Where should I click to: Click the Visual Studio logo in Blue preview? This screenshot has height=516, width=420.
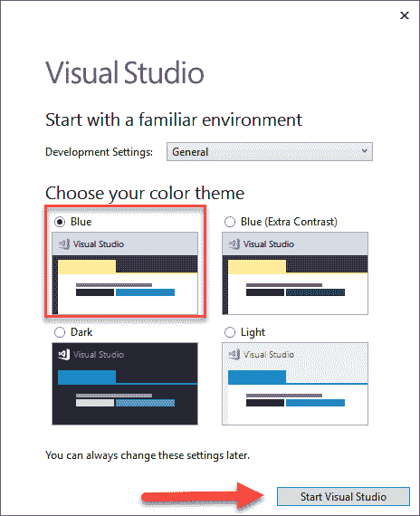click(x=64, y=244)
